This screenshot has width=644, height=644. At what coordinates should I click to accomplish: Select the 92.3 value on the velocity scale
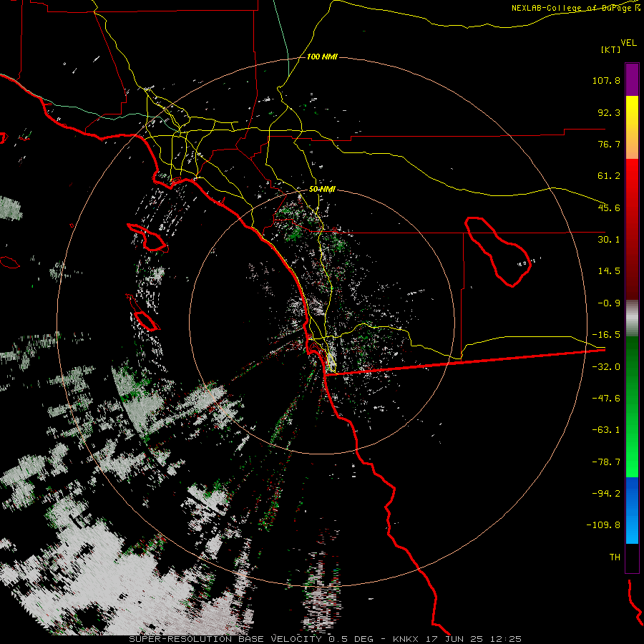609,112
